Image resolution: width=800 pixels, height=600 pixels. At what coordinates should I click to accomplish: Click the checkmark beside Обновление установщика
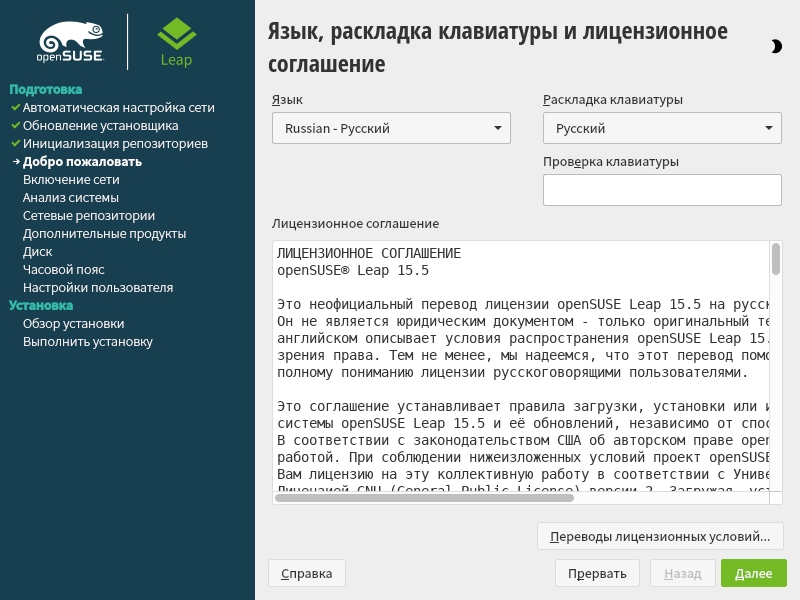(16, 126)
